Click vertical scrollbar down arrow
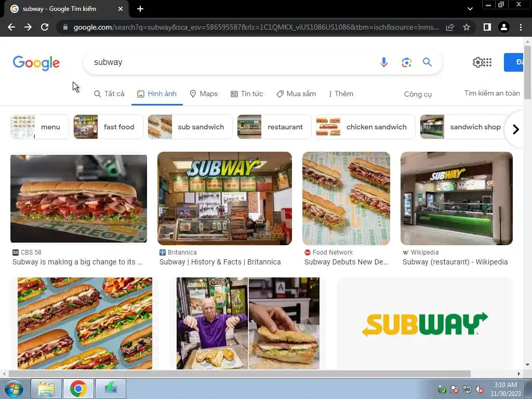This screenshot has height=399, width=532. pos(527,365)
